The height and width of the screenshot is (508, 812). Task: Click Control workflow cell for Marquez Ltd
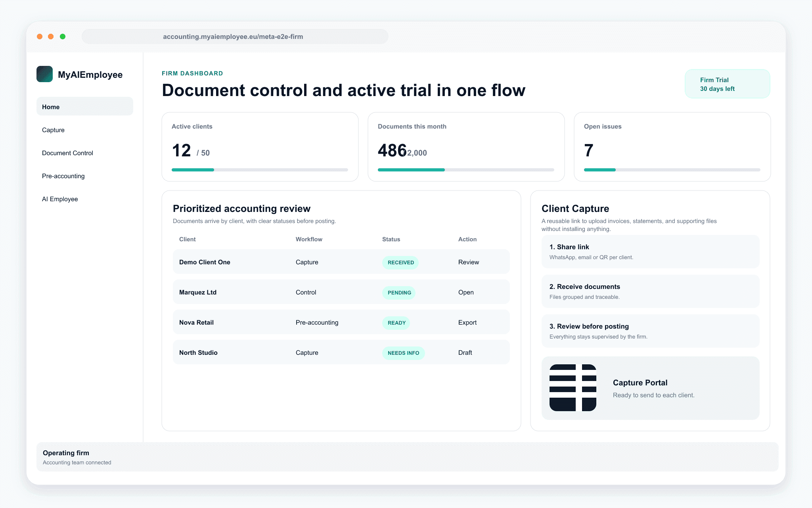pyautogui.click(x=306, y=292)
